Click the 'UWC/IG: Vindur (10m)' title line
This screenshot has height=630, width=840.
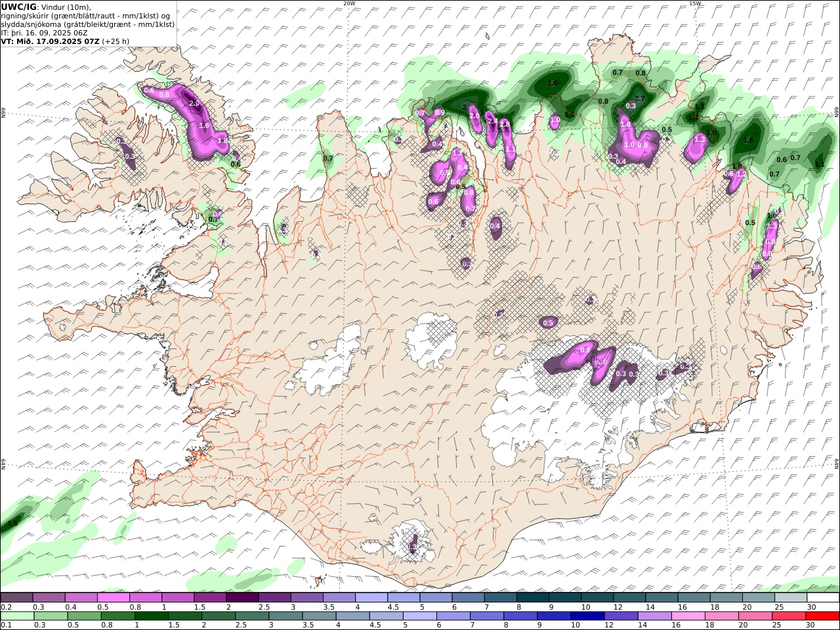[47, 7]
